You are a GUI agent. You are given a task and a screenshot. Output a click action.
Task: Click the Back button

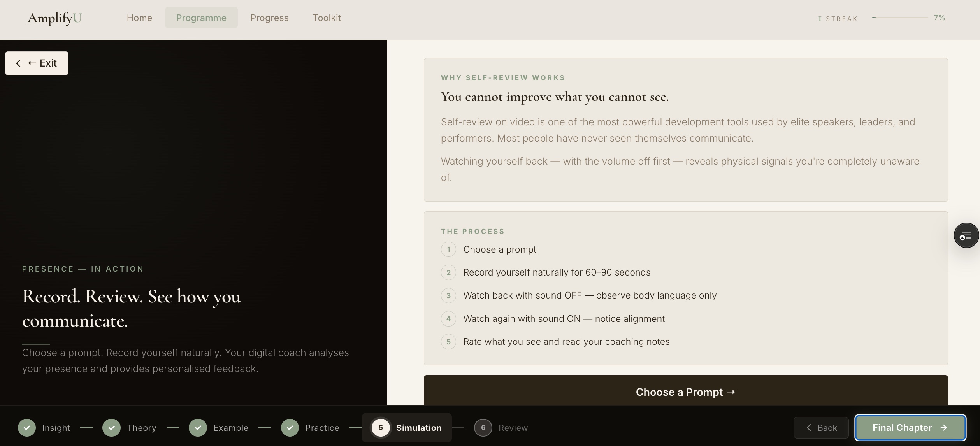click(x=821, y=428)
